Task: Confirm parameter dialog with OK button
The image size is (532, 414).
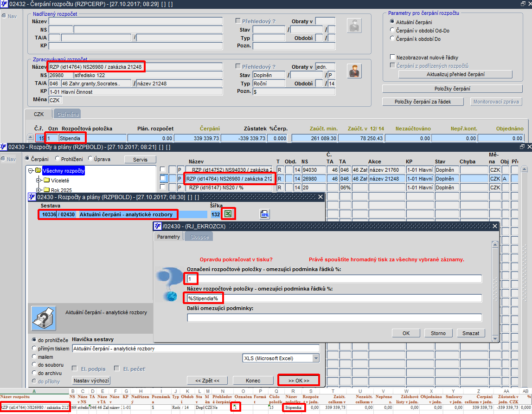Action: (x=406, y=333)
